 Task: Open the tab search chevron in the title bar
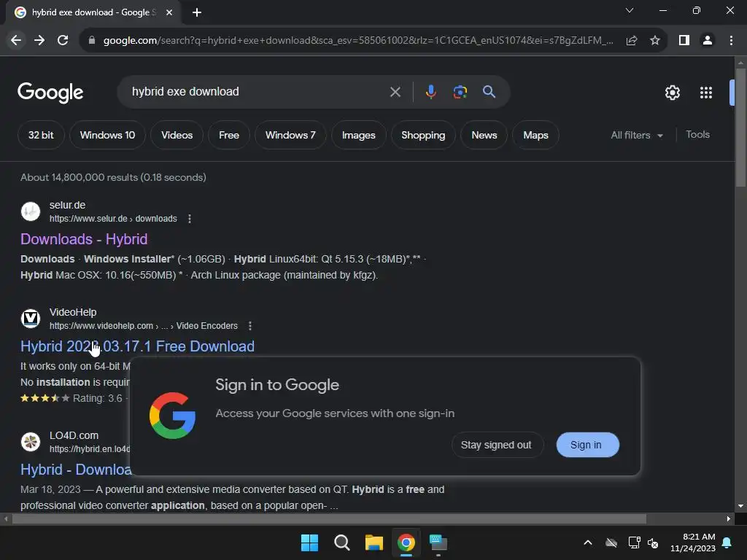click(x=630, y=10)
